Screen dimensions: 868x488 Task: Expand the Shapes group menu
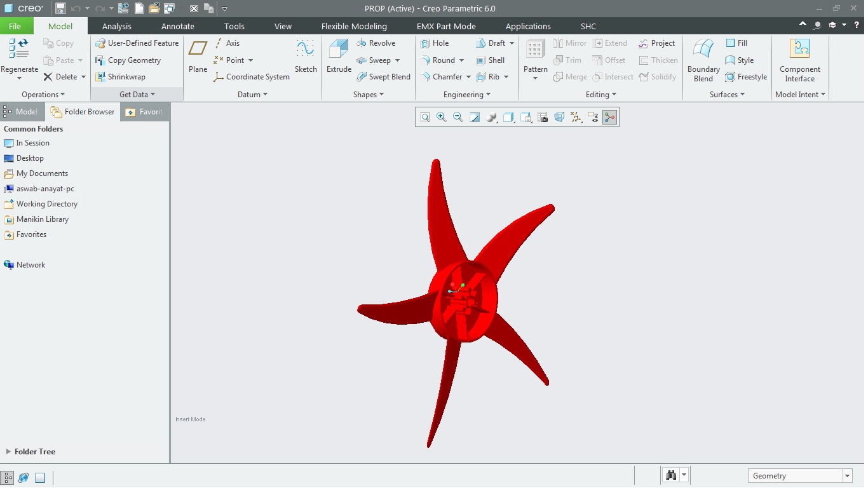(369, 95)
